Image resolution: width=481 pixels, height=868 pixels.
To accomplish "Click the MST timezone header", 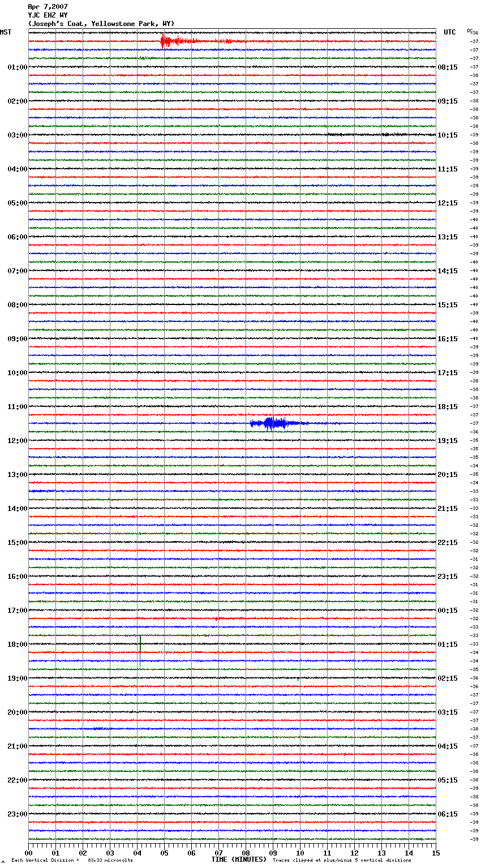I will pyautogui.click(x=6, y=32).
